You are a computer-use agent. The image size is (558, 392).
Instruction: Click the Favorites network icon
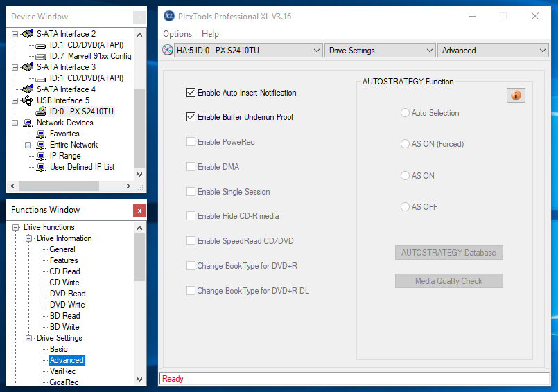point(42,134)
